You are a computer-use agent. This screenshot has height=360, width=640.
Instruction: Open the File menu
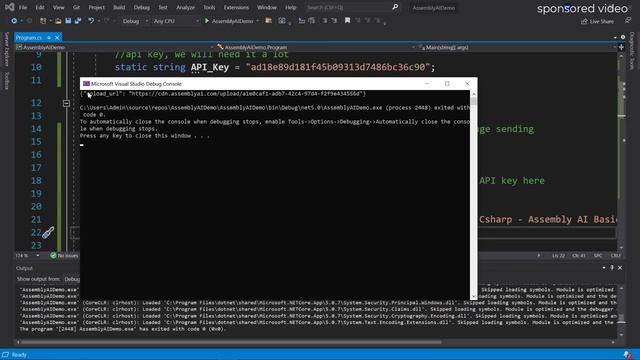23,7
